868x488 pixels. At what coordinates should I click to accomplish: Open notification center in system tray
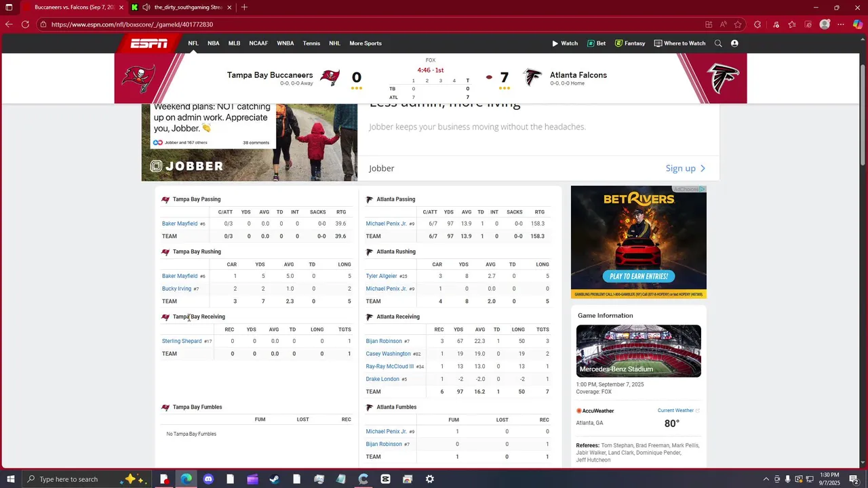click(854, 479)
